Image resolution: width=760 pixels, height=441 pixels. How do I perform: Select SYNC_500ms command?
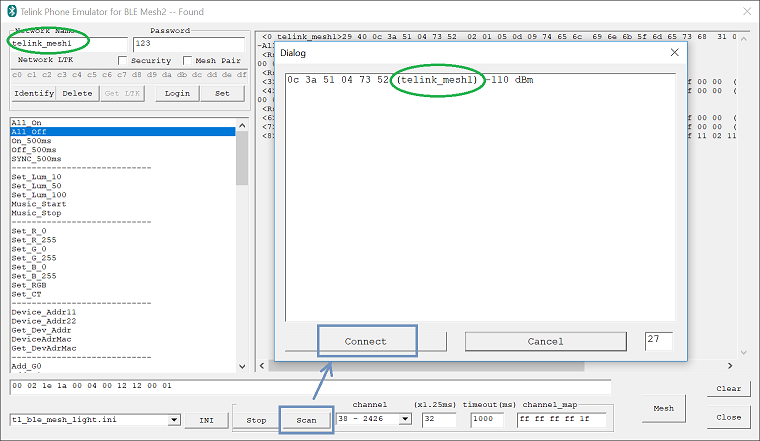pyautogui.click(x=123, y=158)
